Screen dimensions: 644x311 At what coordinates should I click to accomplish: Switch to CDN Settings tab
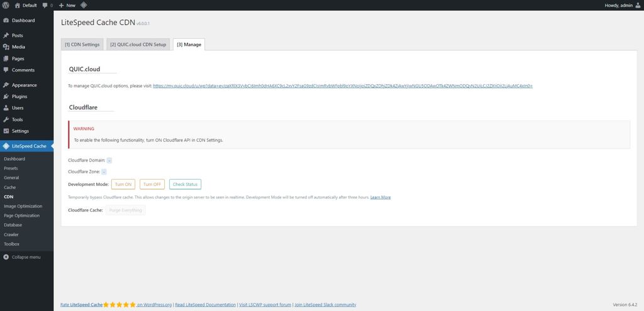pyautogui.click(x=82, y=45)
